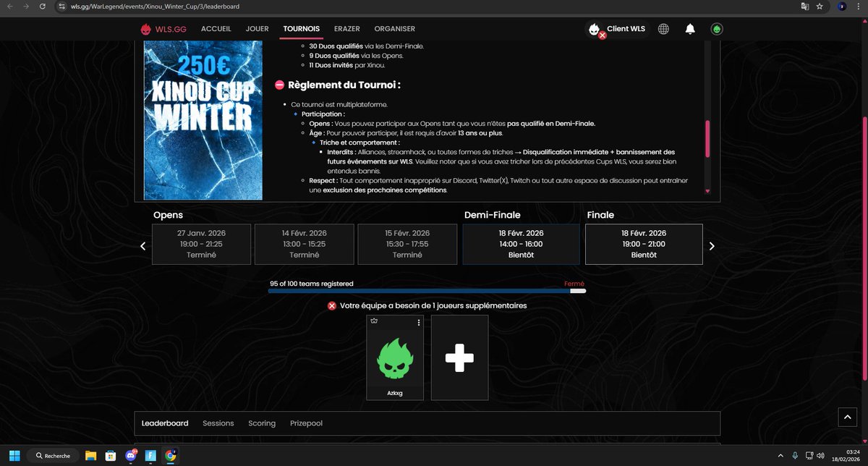Bookmark this page with the star icon
This screenshot has width=868, height=466.
(x=820, y=7)
